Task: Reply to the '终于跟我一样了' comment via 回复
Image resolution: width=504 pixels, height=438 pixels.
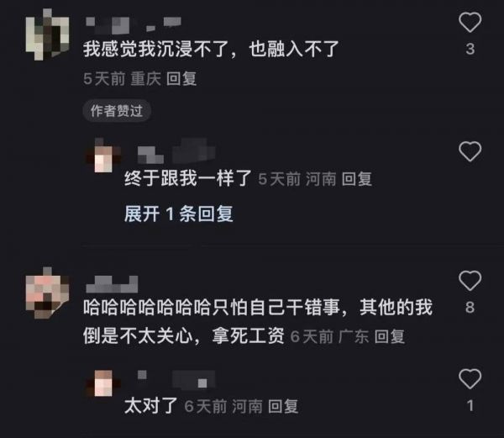Action: 357,179
